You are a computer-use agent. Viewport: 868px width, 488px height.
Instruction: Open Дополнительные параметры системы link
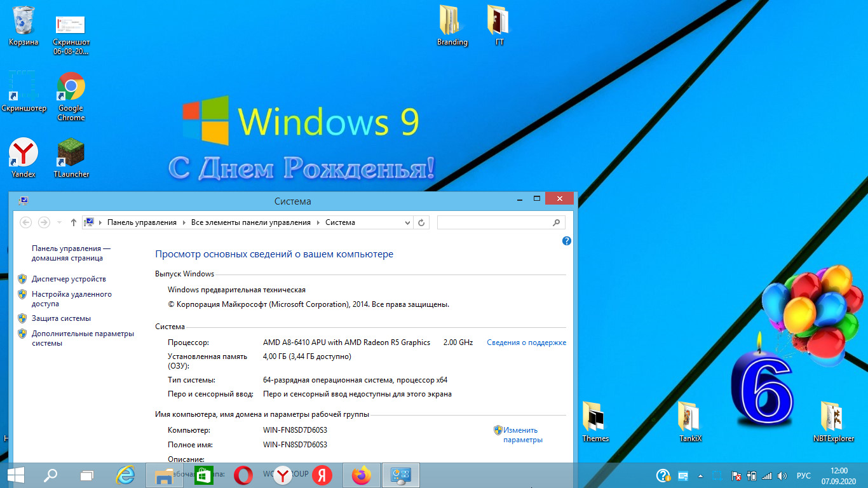[83, 339]
